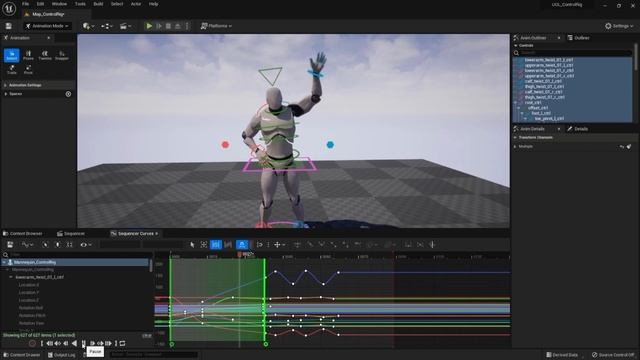This screenshot has width=640, height=360.
Task: Open the Output Log in status bar
Action: point(62,355)
